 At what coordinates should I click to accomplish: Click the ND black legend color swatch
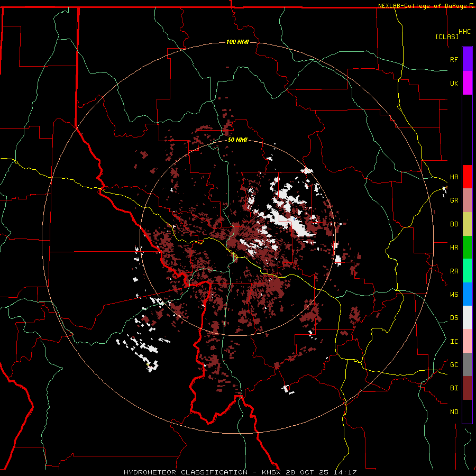[x=467, y=411]
